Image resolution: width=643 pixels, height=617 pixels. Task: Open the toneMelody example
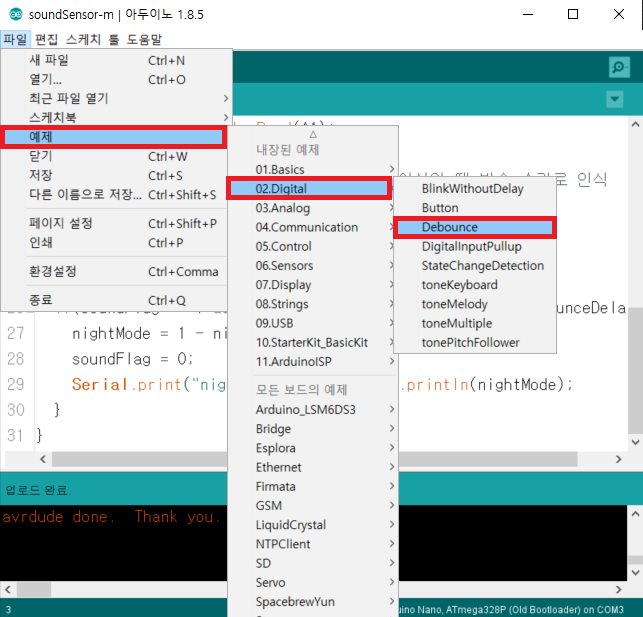(475, 304)
